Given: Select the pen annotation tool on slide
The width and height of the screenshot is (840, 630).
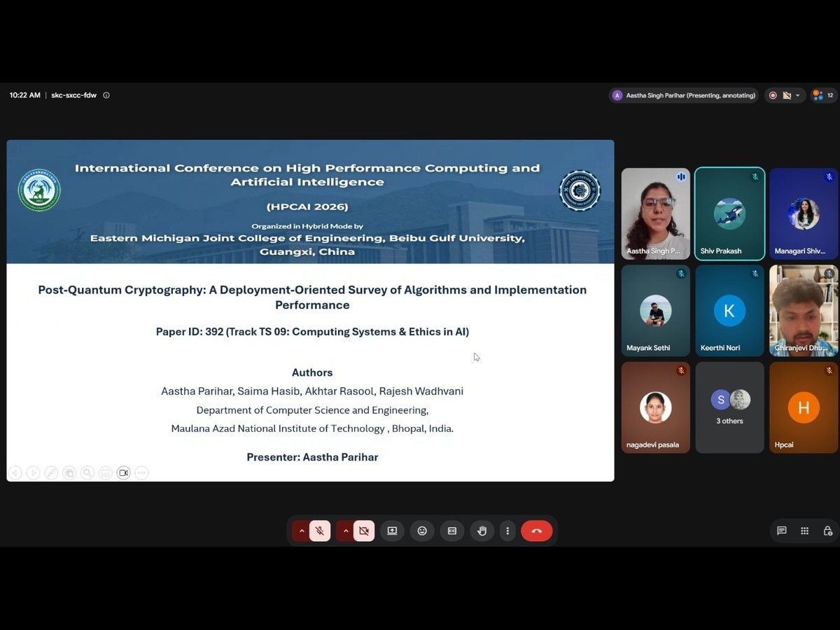Looking at the screenshot, I should pos(51,473).
